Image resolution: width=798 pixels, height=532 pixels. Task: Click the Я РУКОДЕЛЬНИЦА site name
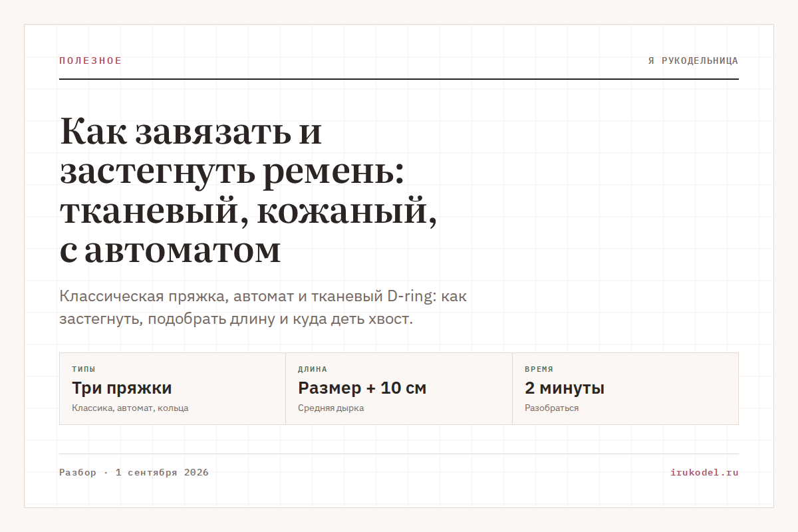[693, 61]
